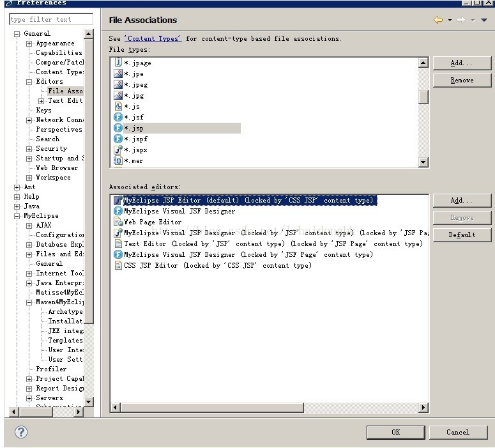Click the JSF icon beside *.jsf

118,117
